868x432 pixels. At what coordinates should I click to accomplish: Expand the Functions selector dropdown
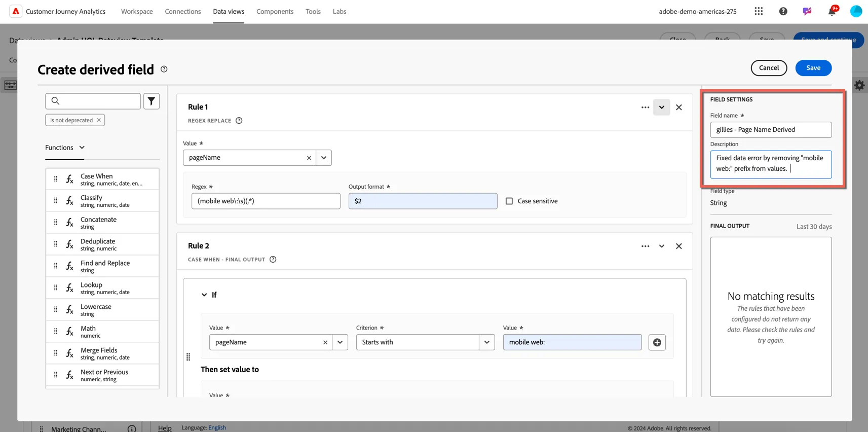[x=65, y=148]
